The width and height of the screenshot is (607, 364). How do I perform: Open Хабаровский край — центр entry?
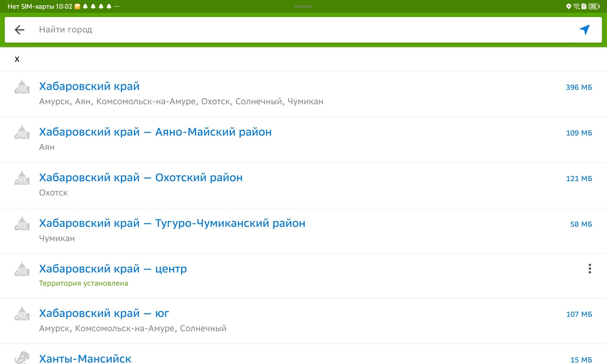tap(113, 269)
